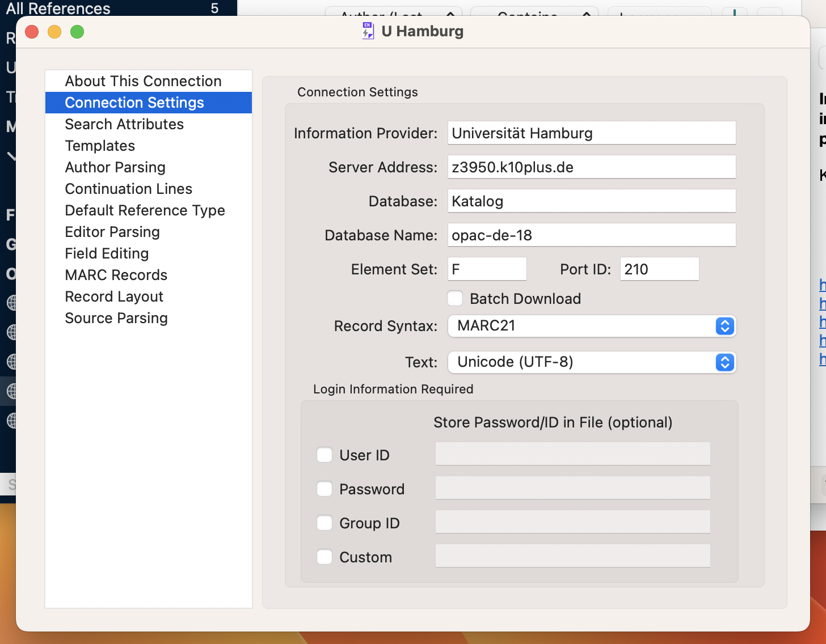Zoom the U Hamburg window
826x644 pixels.
click(x=77, y=32)
